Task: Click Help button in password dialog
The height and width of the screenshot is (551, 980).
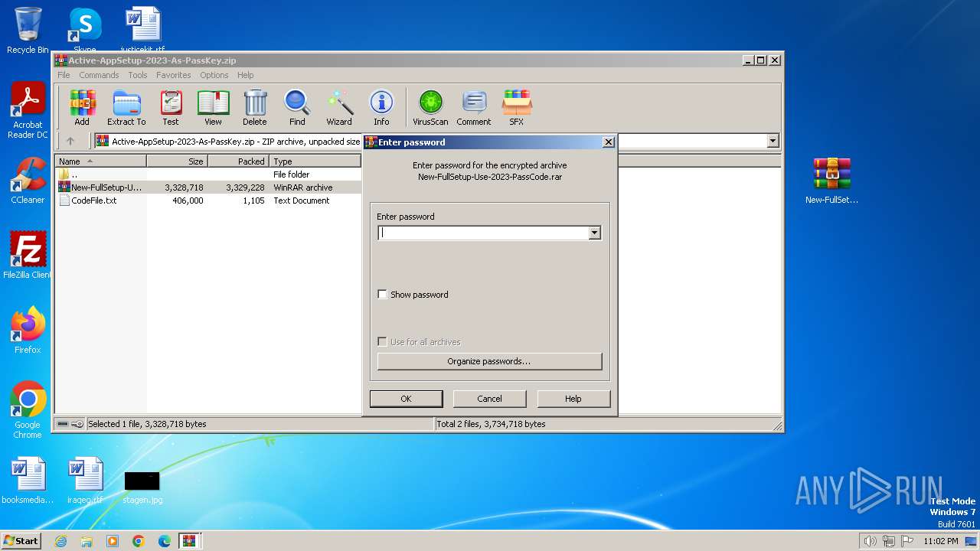Action: 573,399
